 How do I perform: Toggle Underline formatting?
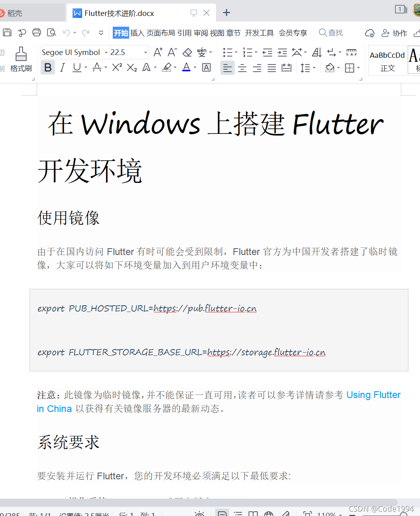(x=77, y=67)
